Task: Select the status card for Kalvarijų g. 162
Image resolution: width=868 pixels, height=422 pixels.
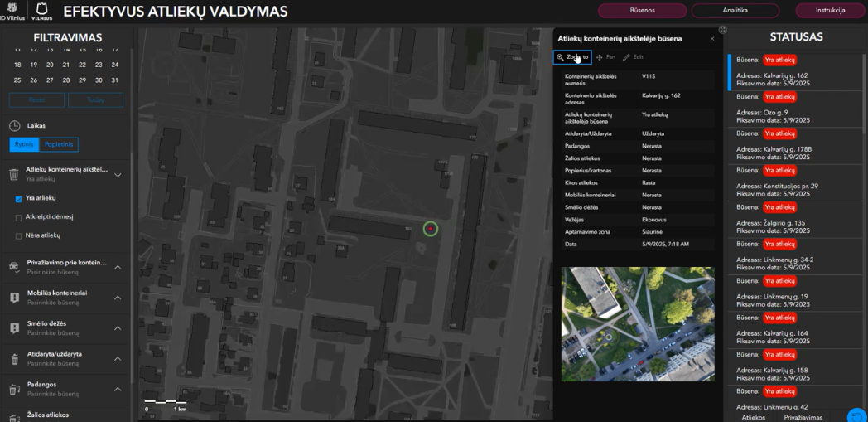Action: pyautogui.click(x=794, y=72)
